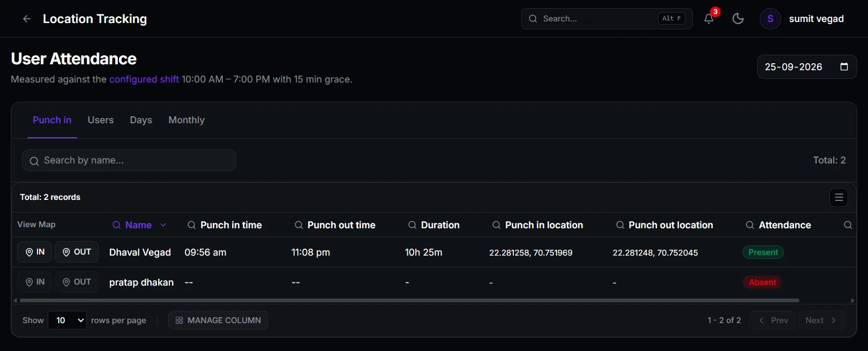This screenshot has height=351, width=868.
Task: Click the scrollbar left arrow
Action: point(15,301)
